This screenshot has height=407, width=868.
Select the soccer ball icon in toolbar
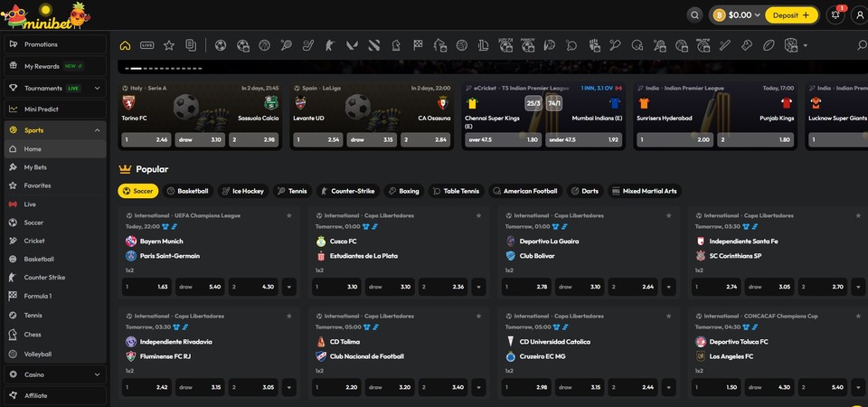click(x=221, y=45)
